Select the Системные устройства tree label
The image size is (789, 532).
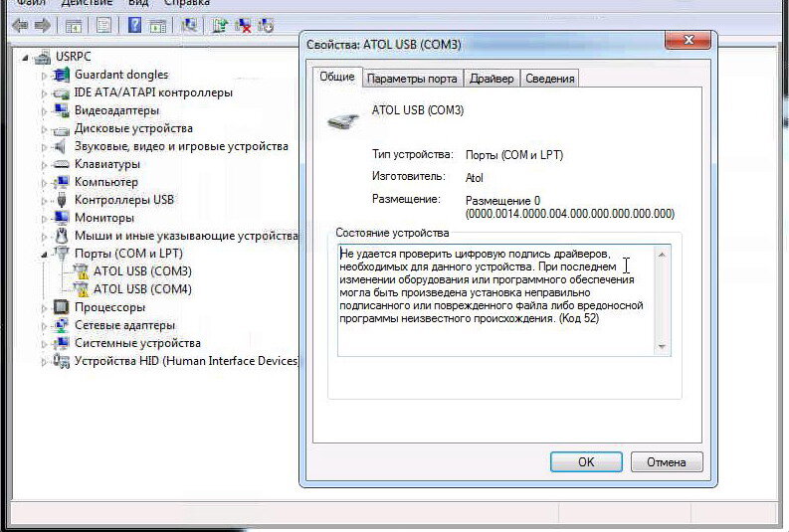pyautogui.click(x=137, y=343)
